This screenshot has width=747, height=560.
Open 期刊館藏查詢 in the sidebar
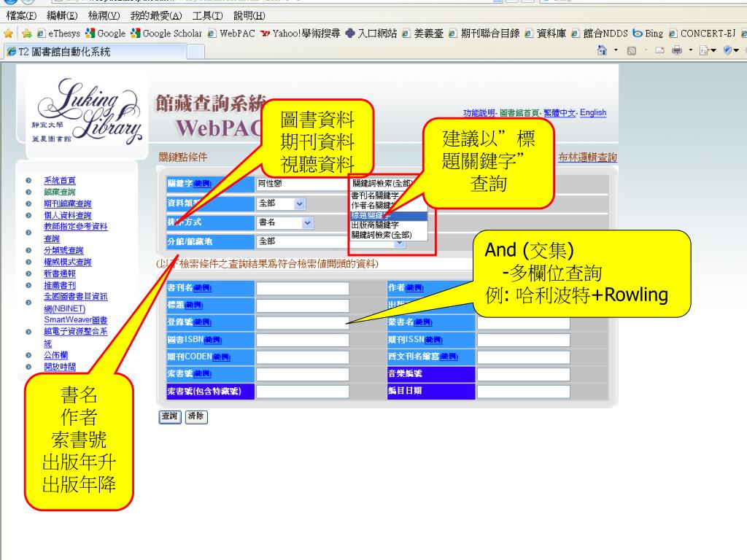[67, 204]
